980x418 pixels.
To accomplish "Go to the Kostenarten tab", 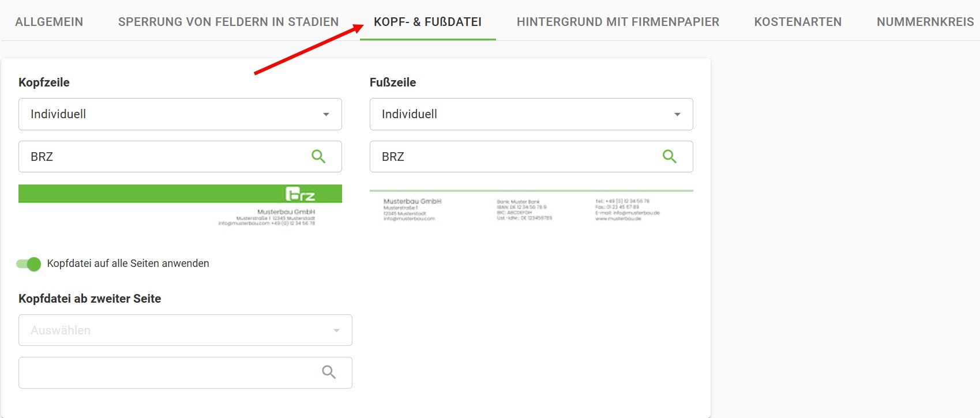I will tap(798, 22).
